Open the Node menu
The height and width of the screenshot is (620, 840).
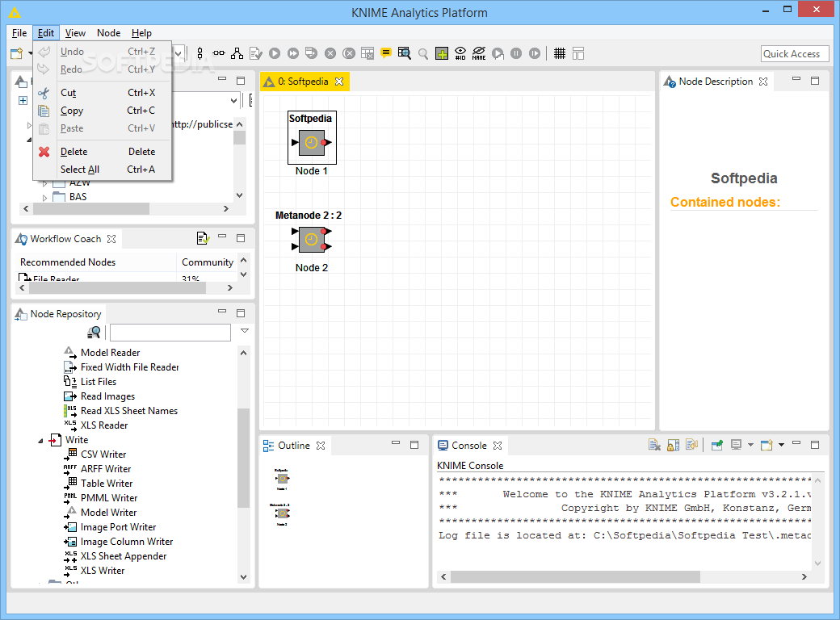109,33
